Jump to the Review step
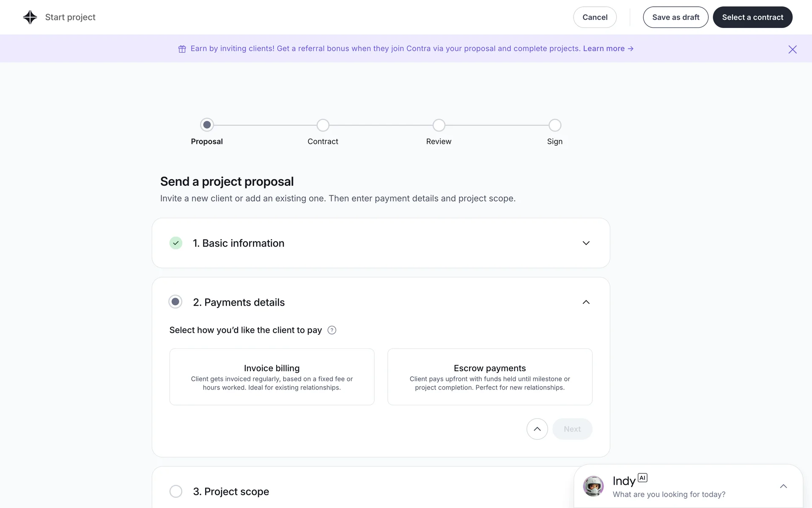The width and height of the screenshot is (812, 508). tap(439, 125)
